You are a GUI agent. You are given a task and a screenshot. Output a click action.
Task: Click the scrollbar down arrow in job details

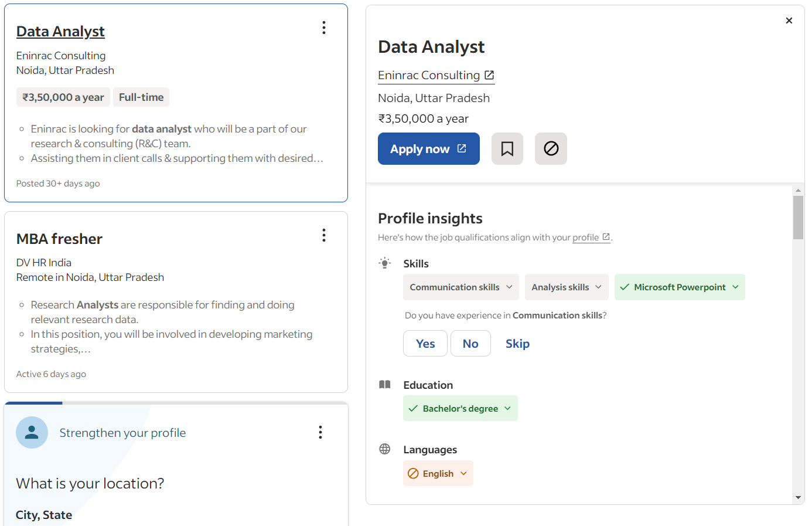point(798,497)
